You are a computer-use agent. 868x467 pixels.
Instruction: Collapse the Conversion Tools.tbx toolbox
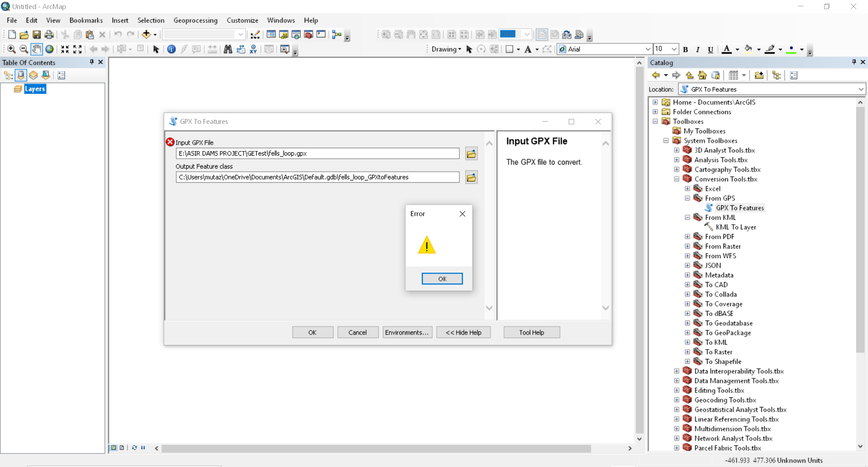click(x=677, y=179)
